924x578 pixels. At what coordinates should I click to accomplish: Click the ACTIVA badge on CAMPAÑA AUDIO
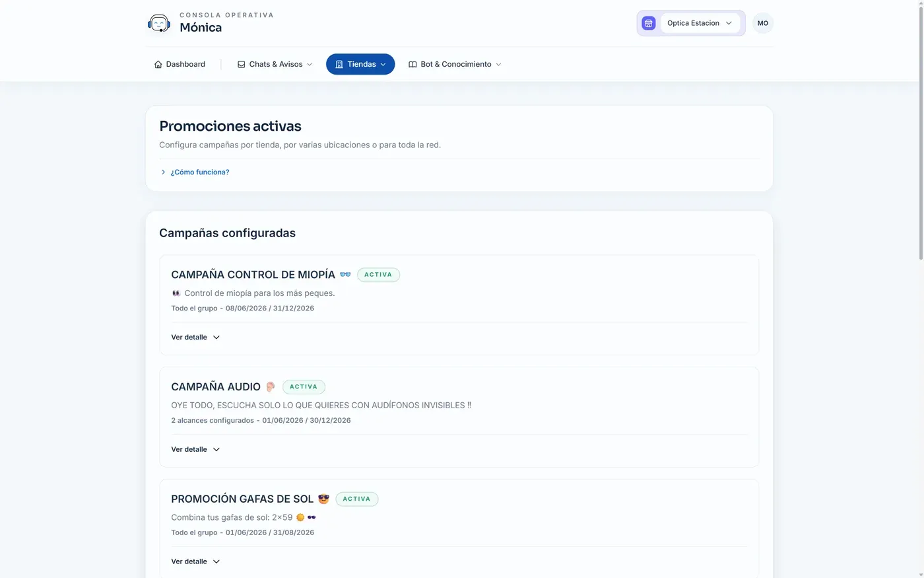pos(304,387)
